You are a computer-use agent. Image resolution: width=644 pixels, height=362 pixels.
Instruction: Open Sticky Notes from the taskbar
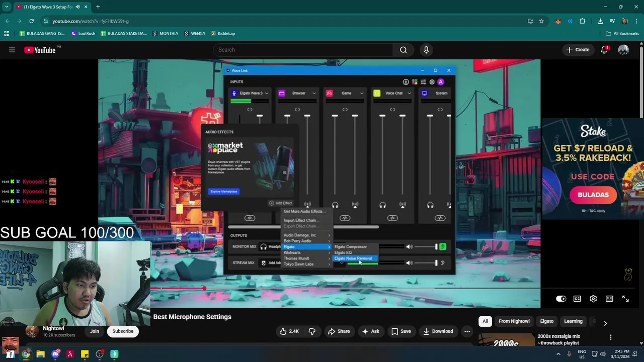[85, 354]
